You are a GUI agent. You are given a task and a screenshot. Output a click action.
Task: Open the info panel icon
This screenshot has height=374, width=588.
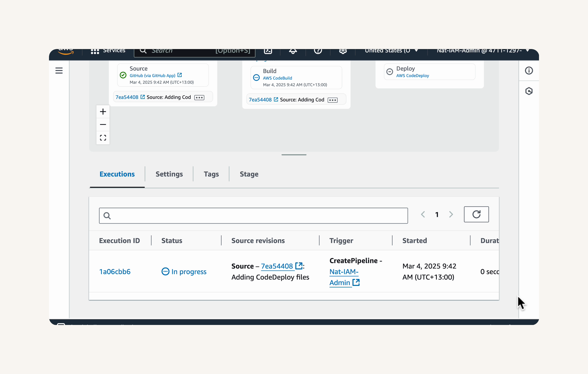pyautogui.click(x=529, y=71)
